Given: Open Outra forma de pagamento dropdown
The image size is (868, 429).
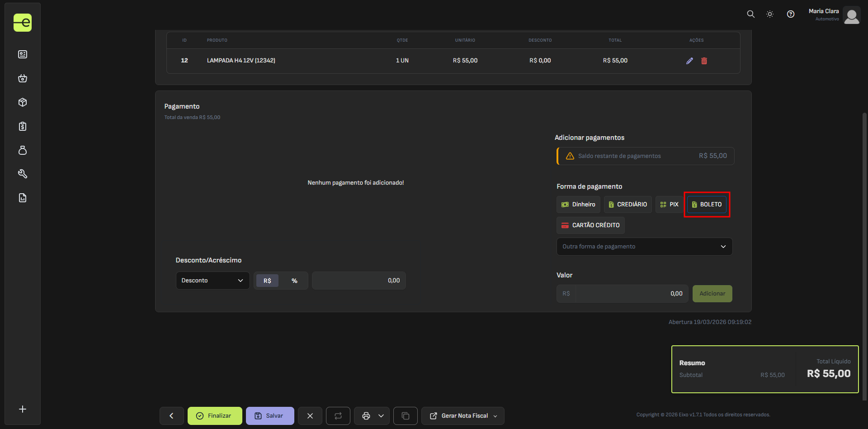Looking at the screenshot, I should (644, 247).
